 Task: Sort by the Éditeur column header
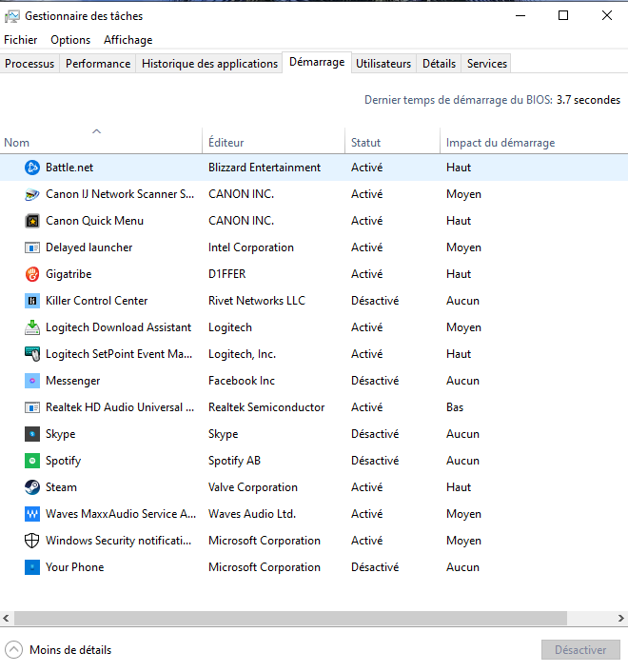click(x=273, y=140)
